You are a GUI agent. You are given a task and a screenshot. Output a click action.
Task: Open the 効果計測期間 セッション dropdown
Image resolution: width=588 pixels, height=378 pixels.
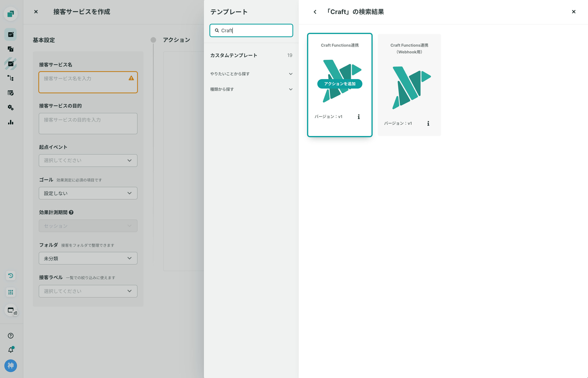point(88,226)
